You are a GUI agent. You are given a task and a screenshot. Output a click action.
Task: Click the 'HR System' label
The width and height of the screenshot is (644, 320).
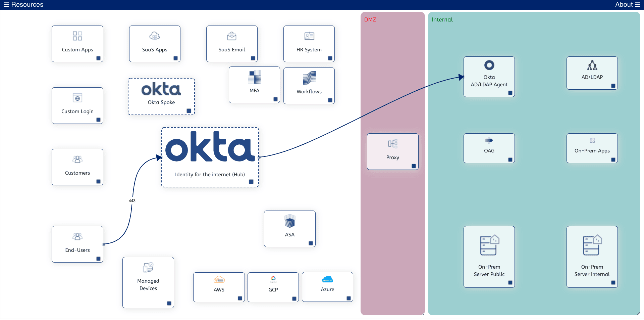coord(309,50)
